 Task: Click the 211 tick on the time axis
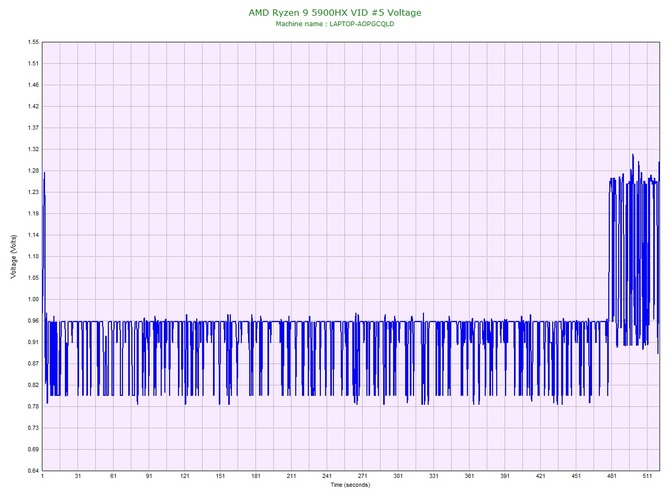pyautogui.click(x=291, y=476)
